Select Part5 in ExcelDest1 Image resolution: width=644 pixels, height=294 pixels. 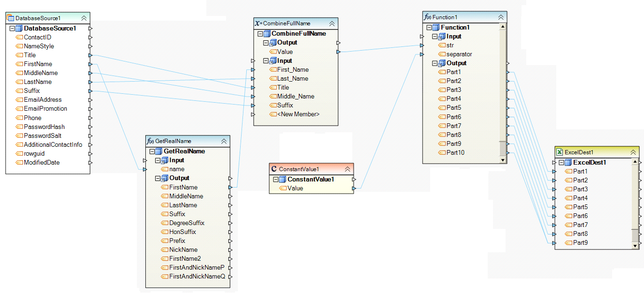coord(580,207)
